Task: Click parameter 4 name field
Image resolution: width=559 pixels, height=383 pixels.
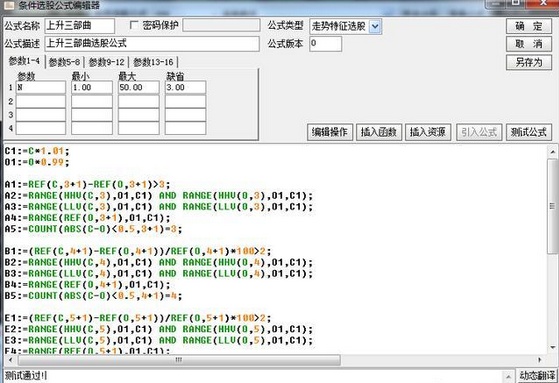Action: 41,128
